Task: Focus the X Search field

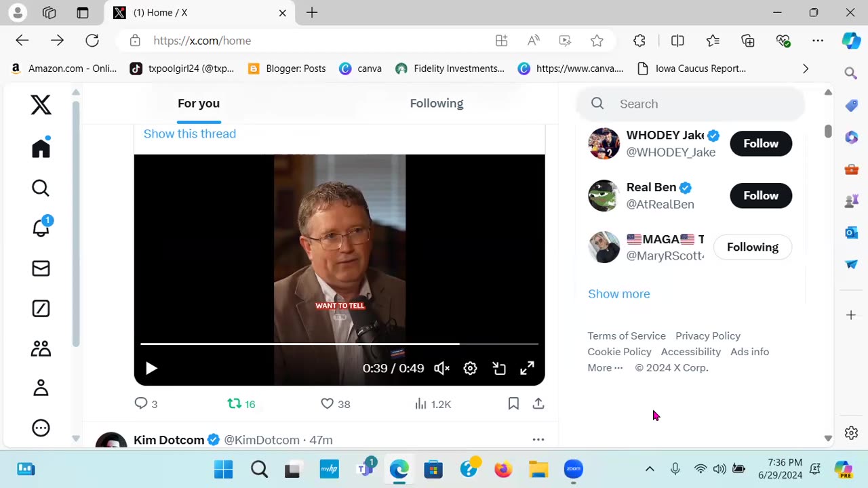Action: point(690,104)
